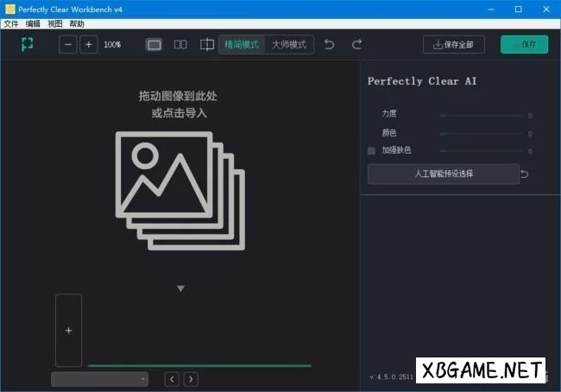Open the 文件 menu
561x392 pixels.
[10, 23]
